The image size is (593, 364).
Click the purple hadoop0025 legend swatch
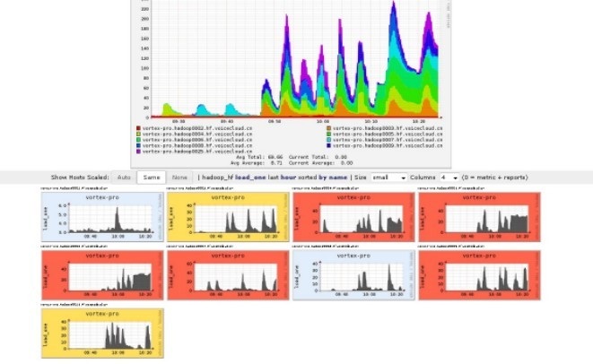point(138,152)
